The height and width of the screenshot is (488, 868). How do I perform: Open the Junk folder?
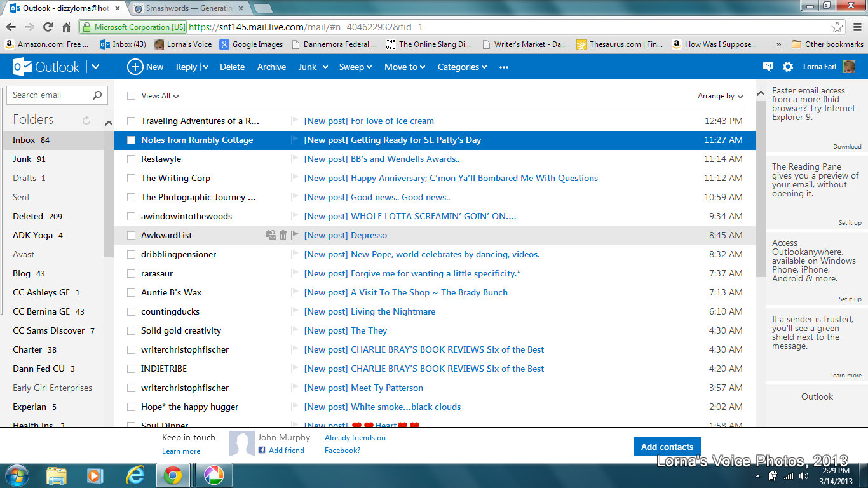coord(22,159)
